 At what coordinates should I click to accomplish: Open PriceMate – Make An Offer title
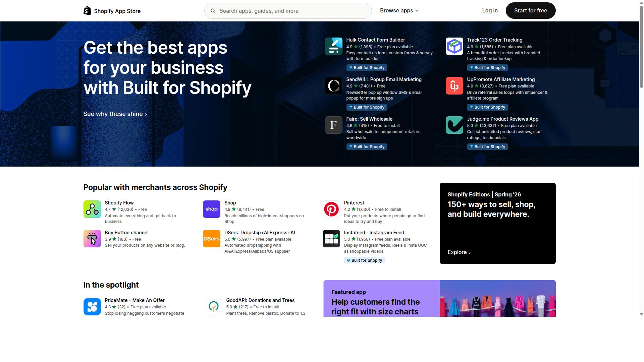135,300
